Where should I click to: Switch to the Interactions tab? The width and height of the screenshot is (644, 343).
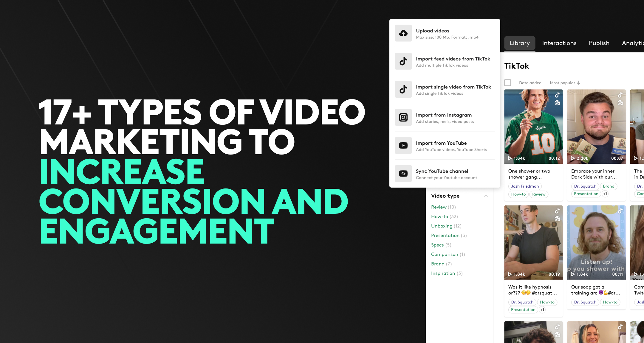point(559,43)
